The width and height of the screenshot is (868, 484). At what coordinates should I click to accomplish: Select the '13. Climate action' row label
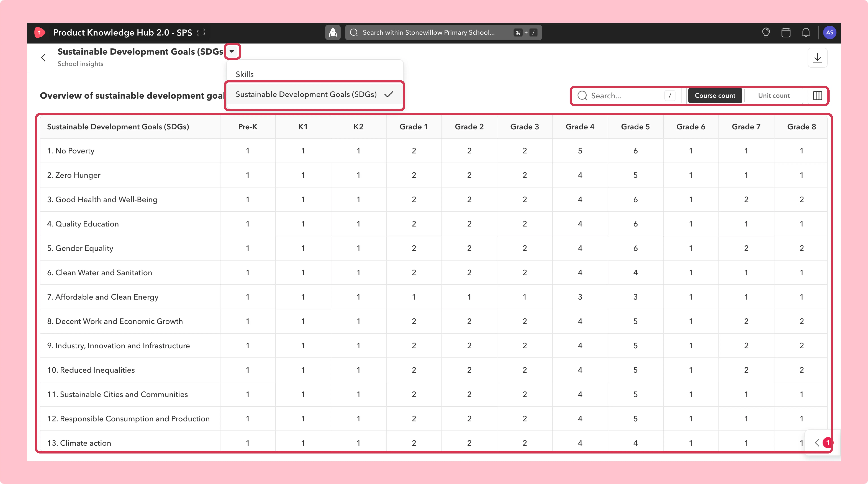click(x=79, y=443)
